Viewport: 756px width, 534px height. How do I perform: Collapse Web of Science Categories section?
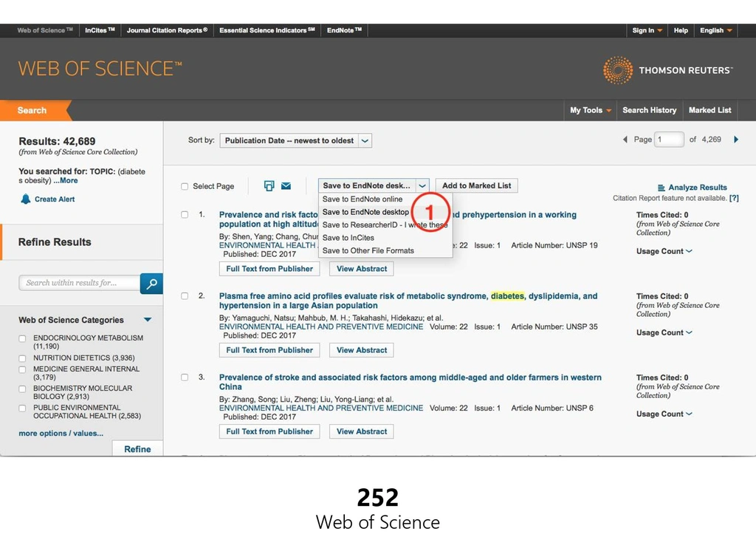(x=148, y=320)
